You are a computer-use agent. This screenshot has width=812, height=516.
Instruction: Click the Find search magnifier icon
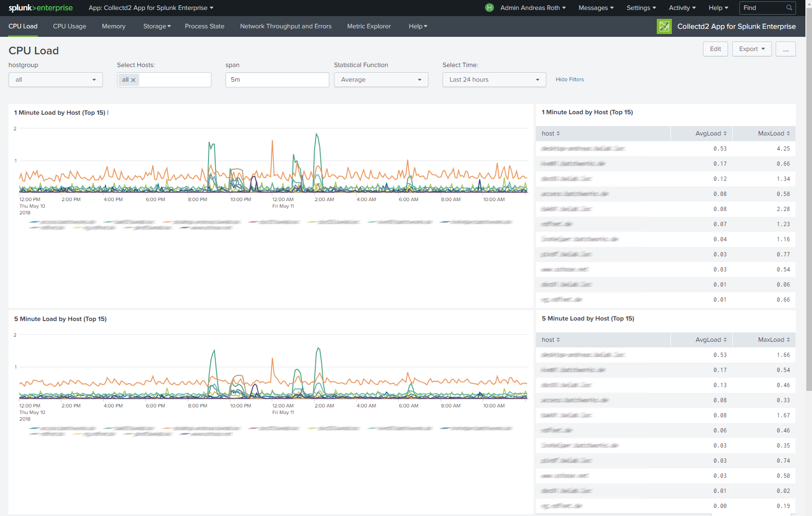coord(789,8)
